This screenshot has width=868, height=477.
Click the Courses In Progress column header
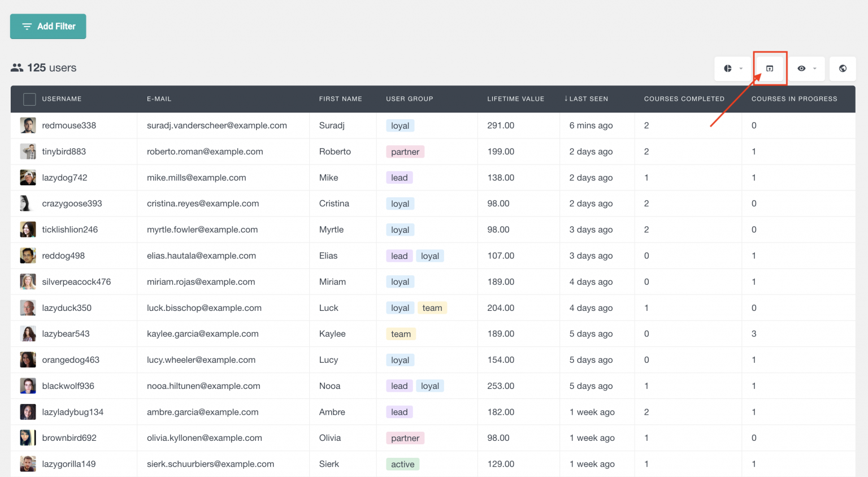[794, 99]
